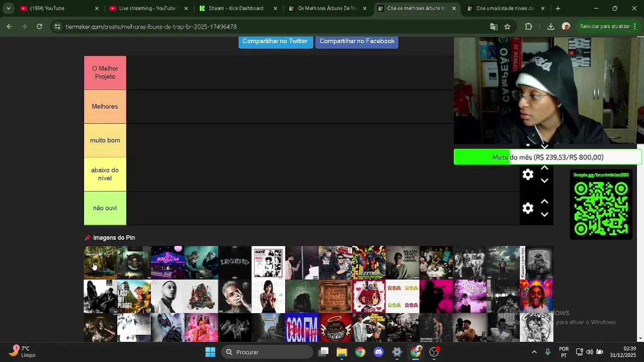The image size is (644, 362).
Task: Select the 'LEGEND' album cover thumbnail
Action: 235,262
